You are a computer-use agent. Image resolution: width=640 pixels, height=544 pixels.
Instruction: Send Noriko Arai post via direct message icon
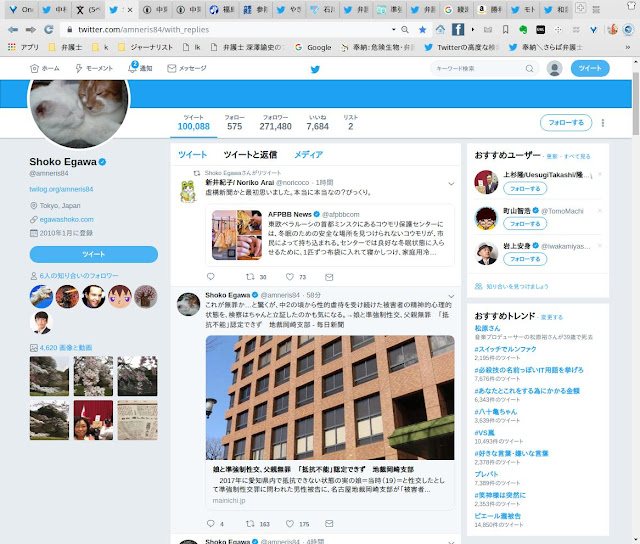(x=329, y=277)
